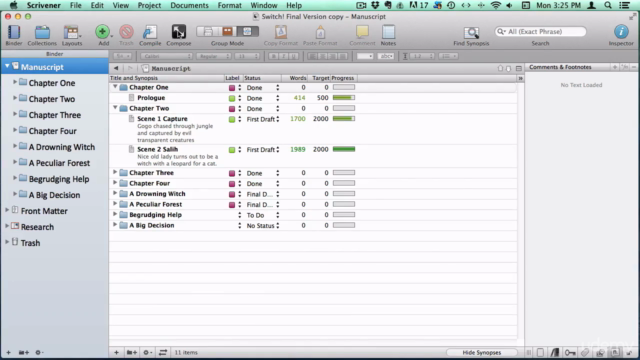The image size is (640, 360).
Task: Select Scene 1 Capture row in outliner
Action: [313, 129]
